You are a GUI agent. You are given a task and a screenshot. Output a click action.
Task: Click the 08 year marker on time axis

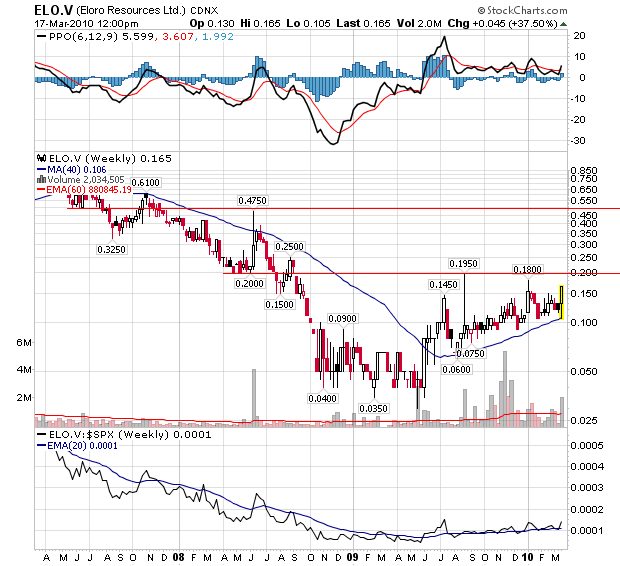click(179, 557)
